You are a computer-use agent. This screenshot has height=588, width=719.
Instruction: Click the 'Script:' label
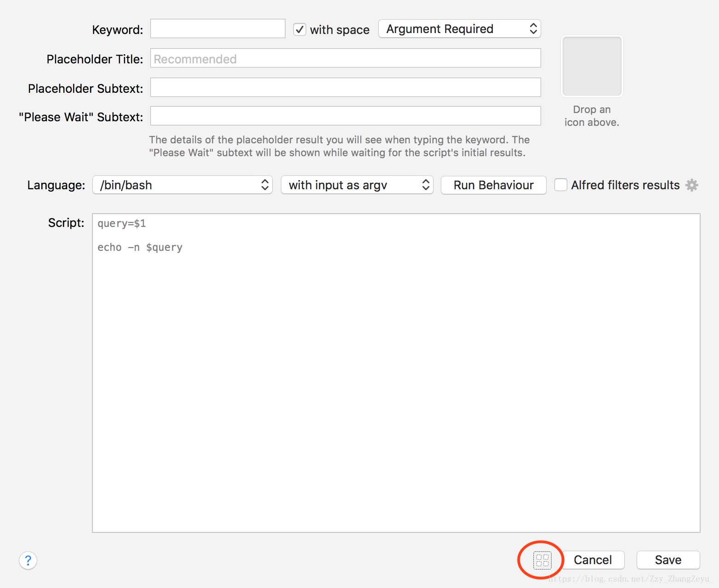(66, 223)
